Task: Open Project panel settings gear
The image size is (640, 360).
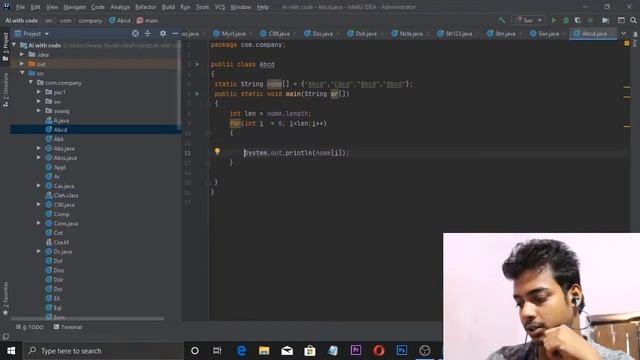Action: [x=163, y=33]
